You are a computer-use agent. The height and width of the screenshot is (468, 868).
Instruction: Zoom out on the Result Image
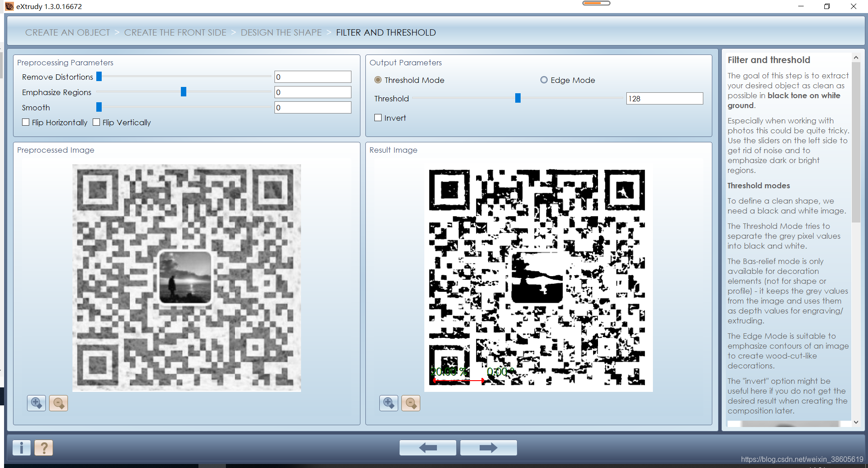[411, 403]
